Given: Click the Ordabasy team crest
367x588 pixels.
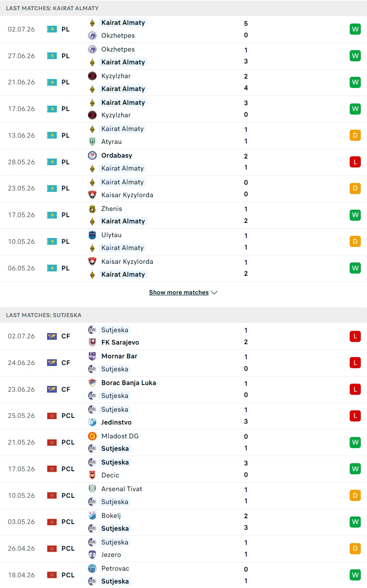Looking at the screenshot, I should tap(92, 155).
